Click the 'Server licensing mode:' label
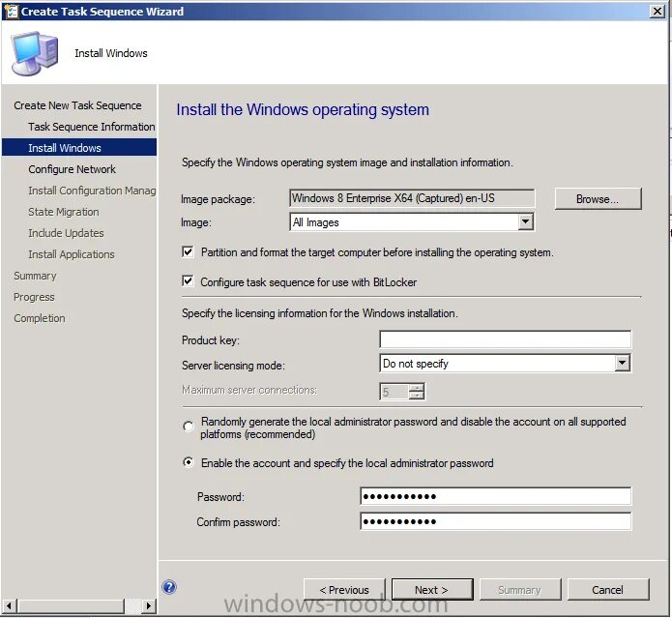The width and height of the screenshot is (672, 618). click(x=233, y=366)
